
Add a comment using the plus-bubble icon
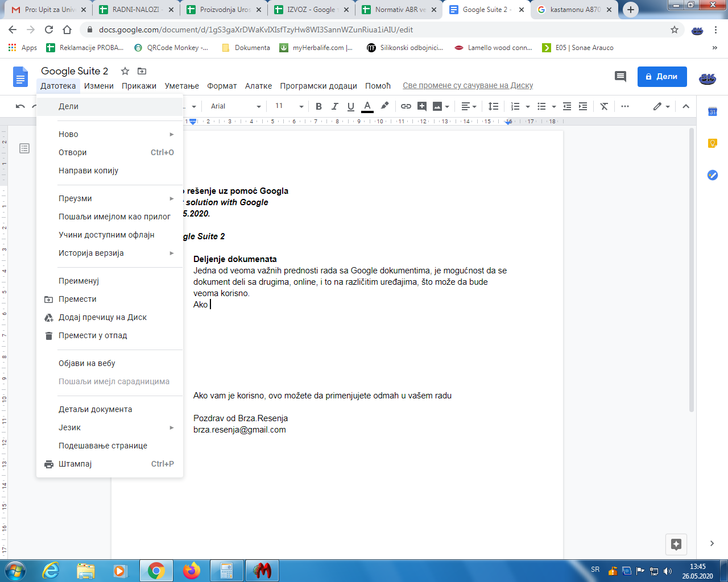422,106
